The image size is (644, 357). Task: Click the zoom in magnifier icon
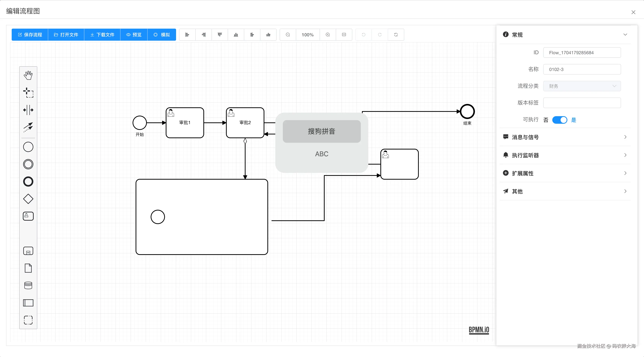point(327,35)
